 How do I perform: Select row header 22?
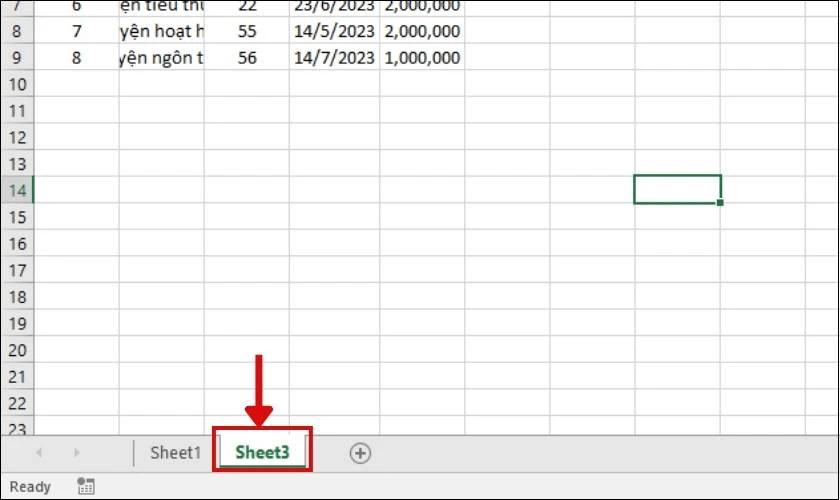coord(17,403)
